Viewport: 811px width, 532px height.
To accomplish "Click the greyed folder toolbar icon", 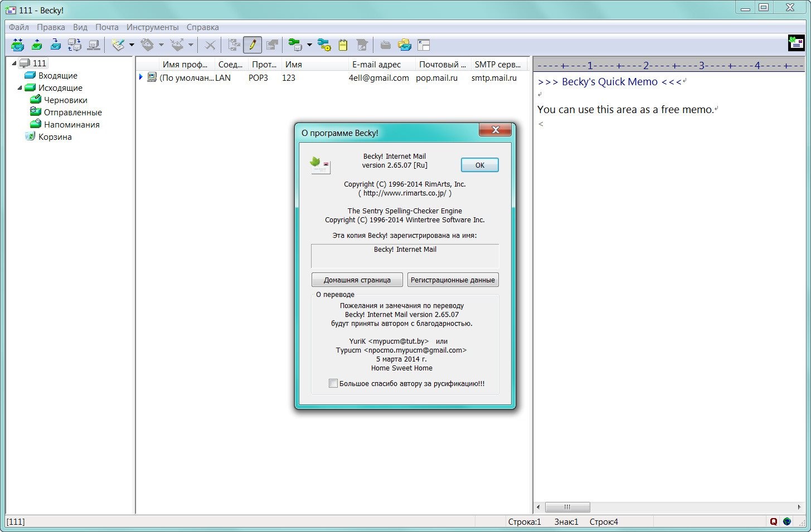I will (x=385, y=45).
